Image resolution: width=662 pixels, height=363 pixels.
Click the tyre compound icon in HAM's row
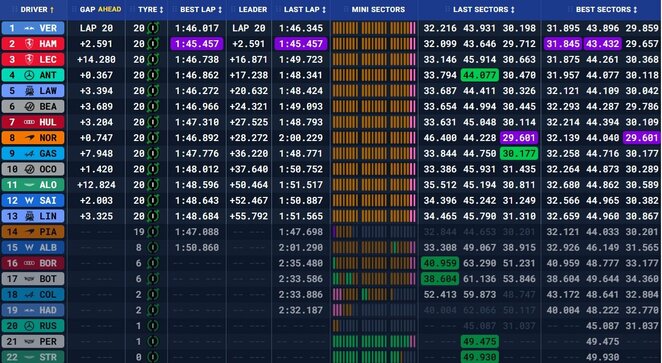click(153, 44)
